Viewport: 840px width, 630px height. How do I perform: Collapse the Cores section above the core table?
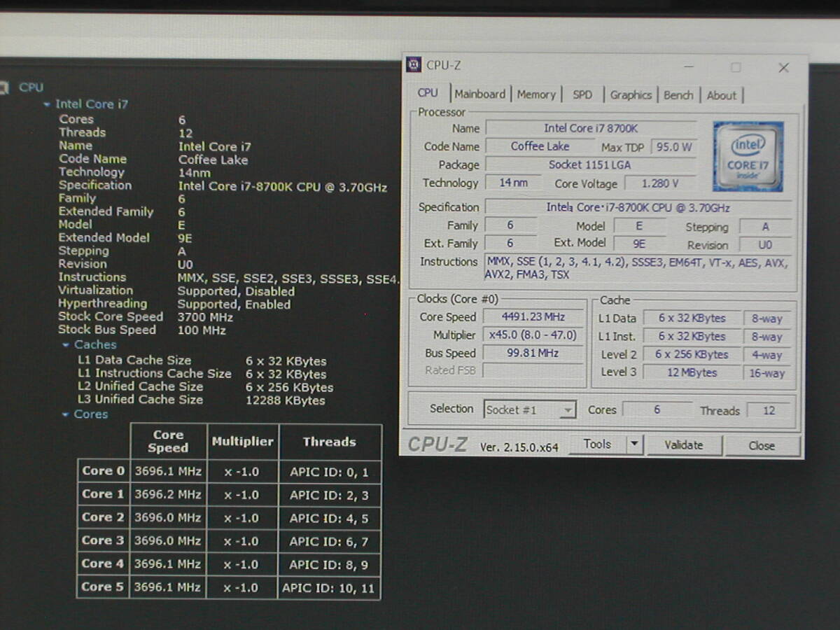[66, 414]
